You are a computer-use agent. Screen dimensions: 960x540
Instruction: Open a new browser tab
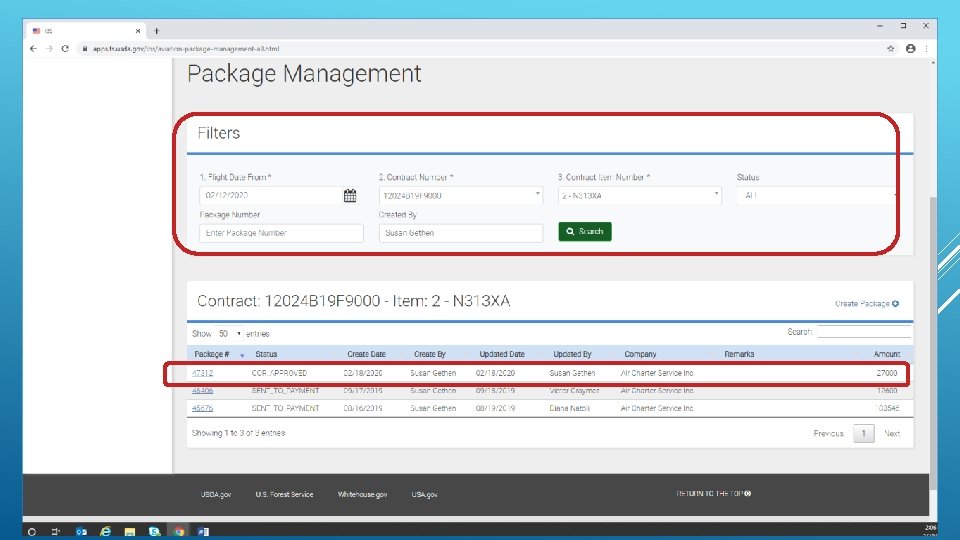[157, 31]
